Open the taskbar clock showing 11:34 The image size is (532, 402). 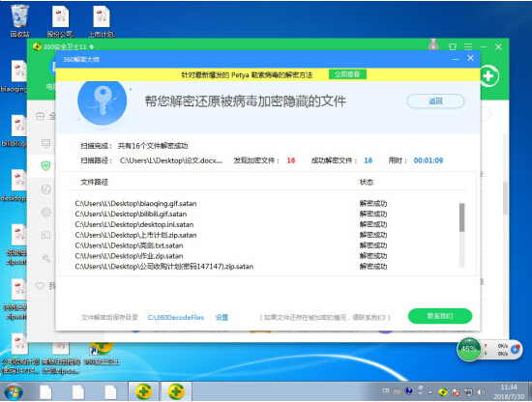click(x=509, y=391)
